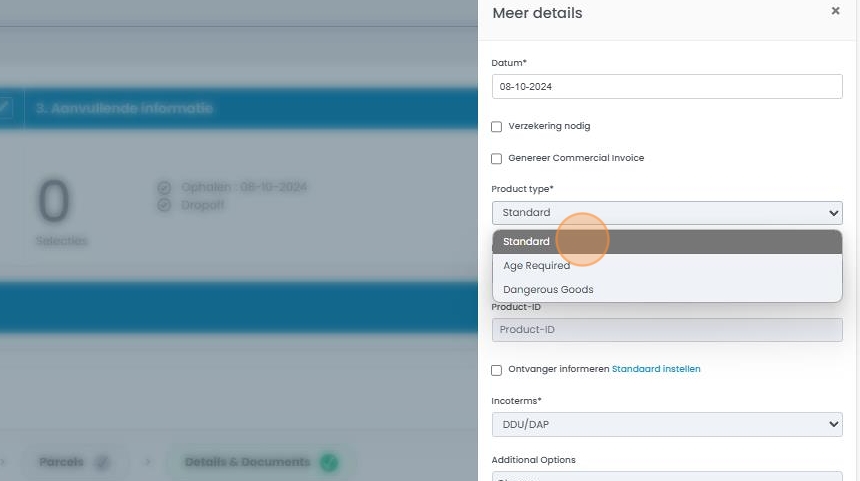This screenshot has height=481, width=860.
Task: Tick the Genereer Commercial Invoice checkbox
Action: coord(497,159)
